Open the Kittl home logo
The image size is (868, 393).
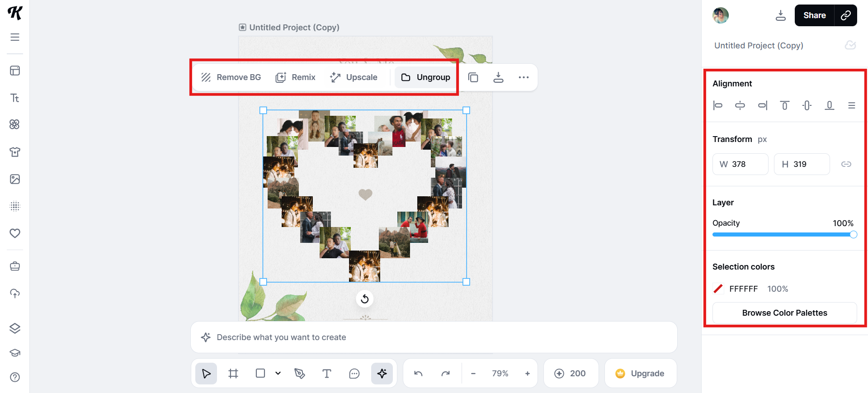coord(15,13)
